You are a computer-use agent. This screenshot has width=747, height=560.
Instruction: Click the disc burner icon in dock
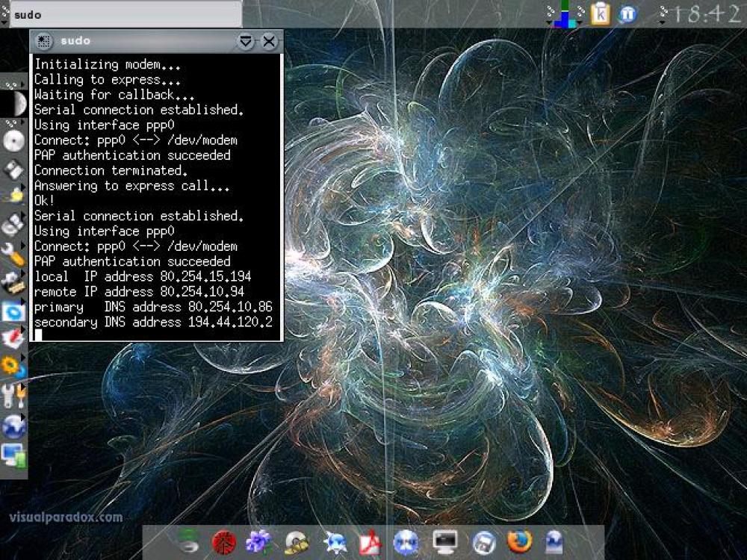click(297, 542)
